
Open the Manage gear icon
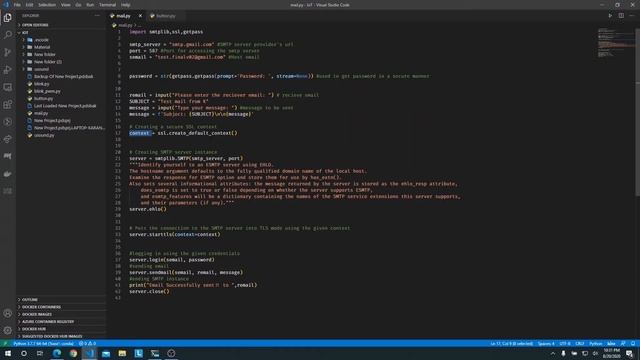tap(8, 330)
